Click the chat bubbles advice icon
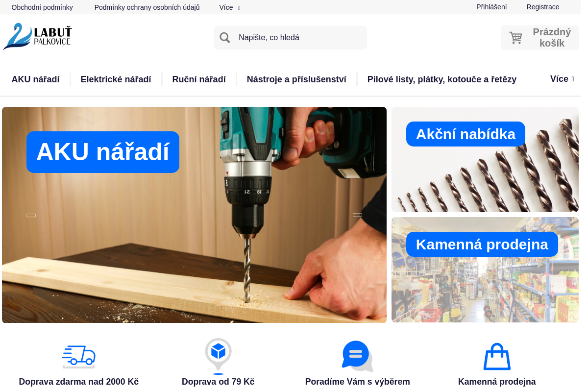 click(x=358, y=356)
